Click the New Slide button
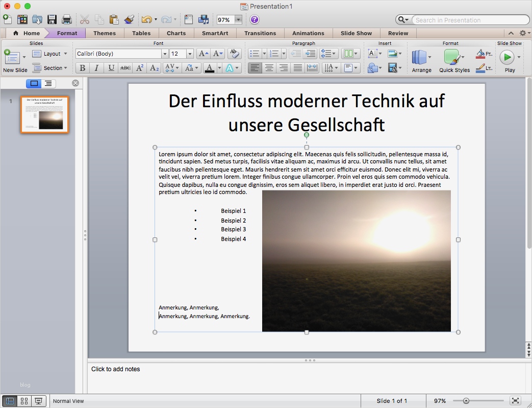The image size is (532, 408). coord(11,58)
